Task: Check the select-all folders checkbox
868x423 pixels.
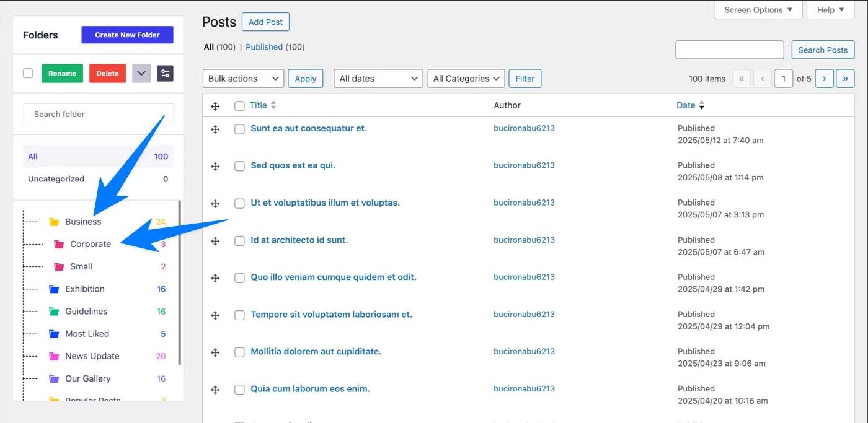Action: 28,73
